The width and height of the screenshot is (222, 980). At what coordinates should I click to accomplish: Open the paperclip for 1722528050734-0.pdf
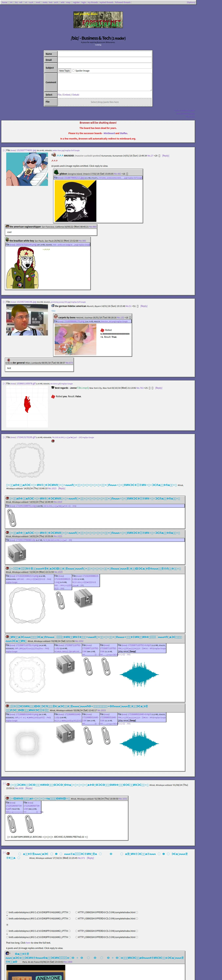point(12,824)
